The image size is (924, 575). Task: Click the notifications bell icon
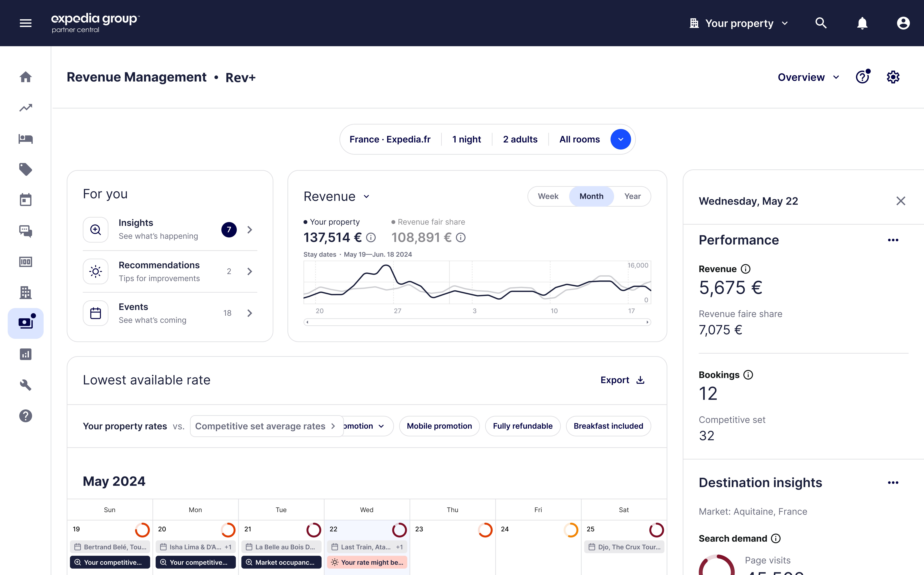(x=862, y=23)
